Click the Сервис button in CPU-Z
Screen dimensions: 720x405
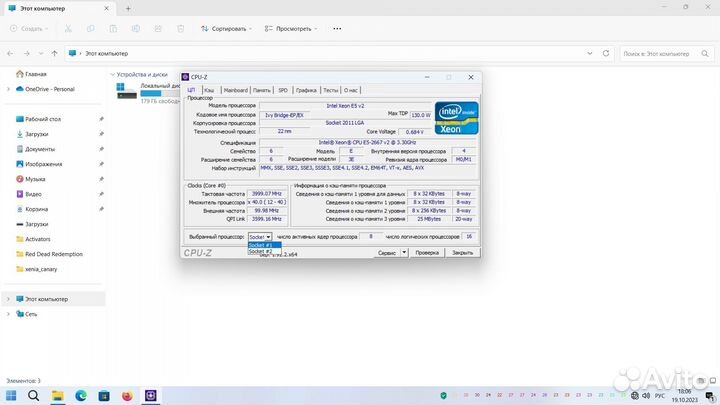click(x=387, y=253)
